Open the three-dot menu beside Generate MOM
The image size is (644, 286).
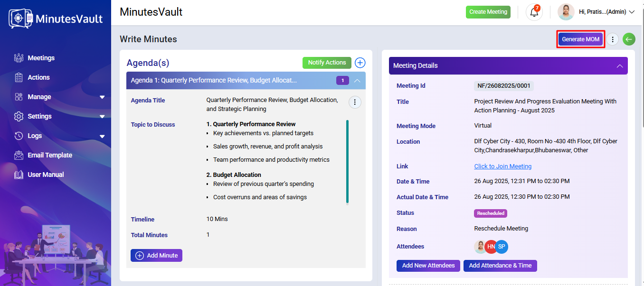click(x=613, y=39)
